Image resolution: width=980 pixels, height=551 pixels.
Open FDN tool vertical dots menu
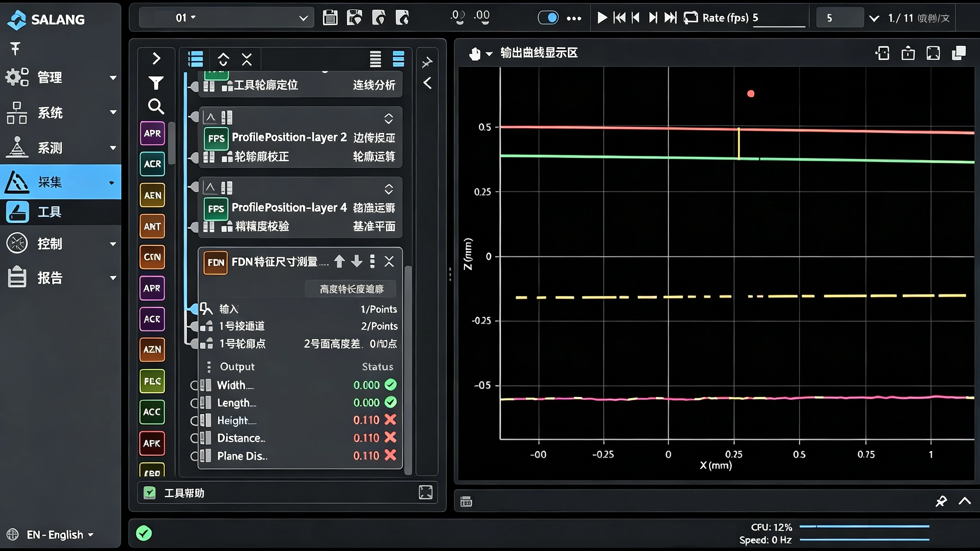(x=372, y=261)
